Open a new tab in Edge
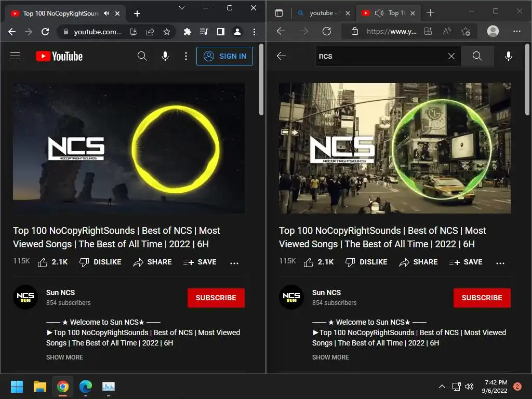The image size is (532, 399). (x=430, y=13)
